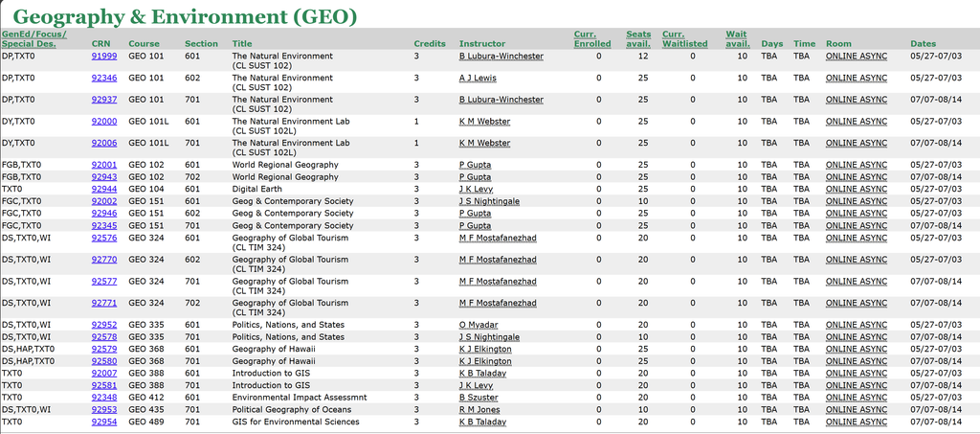980x434 pixels.
Task: Open ONLINE ASYNC room for GEO 489
Action: pos(857,423)
